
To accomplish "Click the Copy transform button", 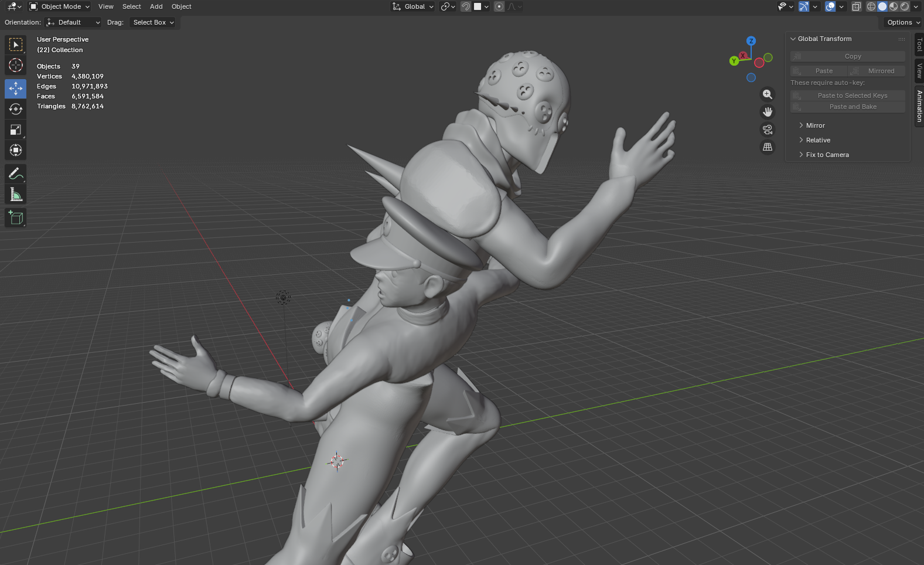I will tap(848, 56).
